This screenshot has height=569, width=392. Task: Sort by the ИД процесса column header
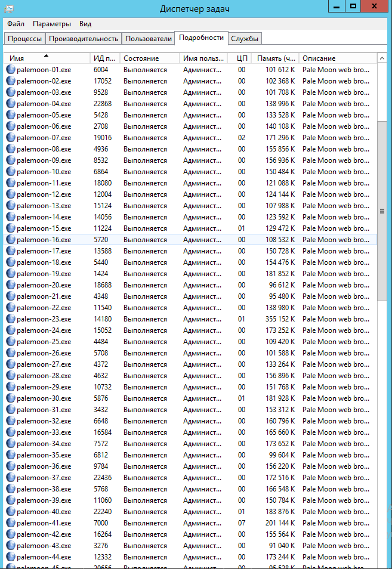pyautogui.click(x=105, y=58)
